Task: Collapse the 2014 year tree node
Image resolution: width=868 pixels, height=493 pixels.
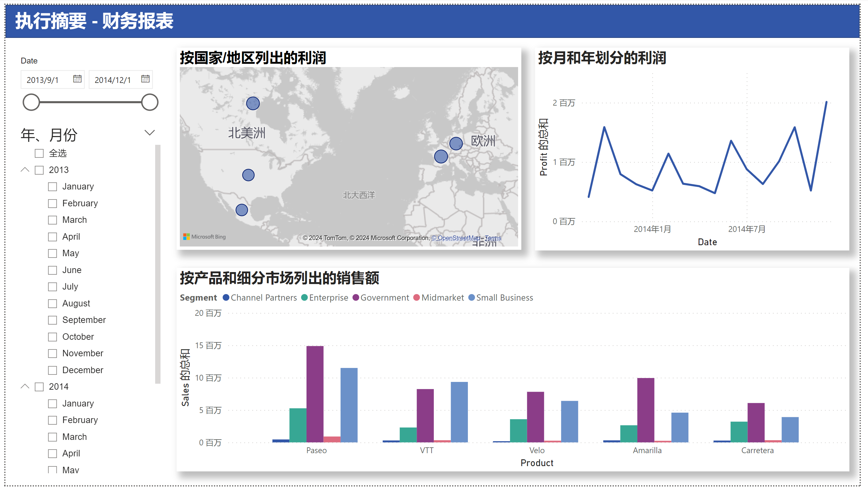Action: point(25,386)
